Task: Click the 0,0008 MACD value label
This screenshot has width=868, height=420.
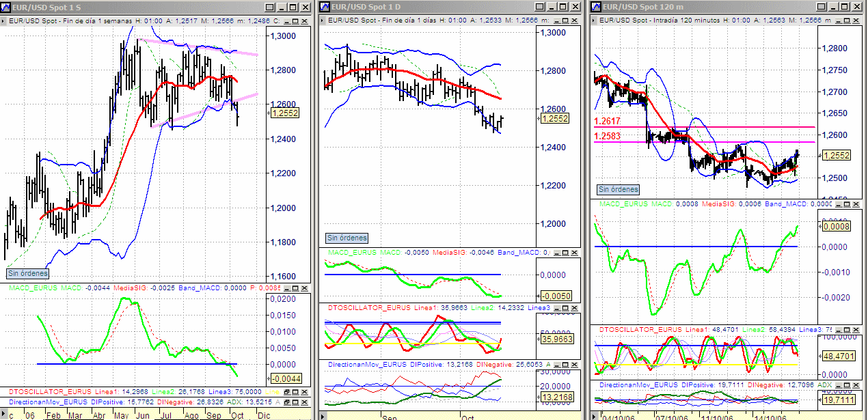Action: pyautogui.click(x=837, y=226)
